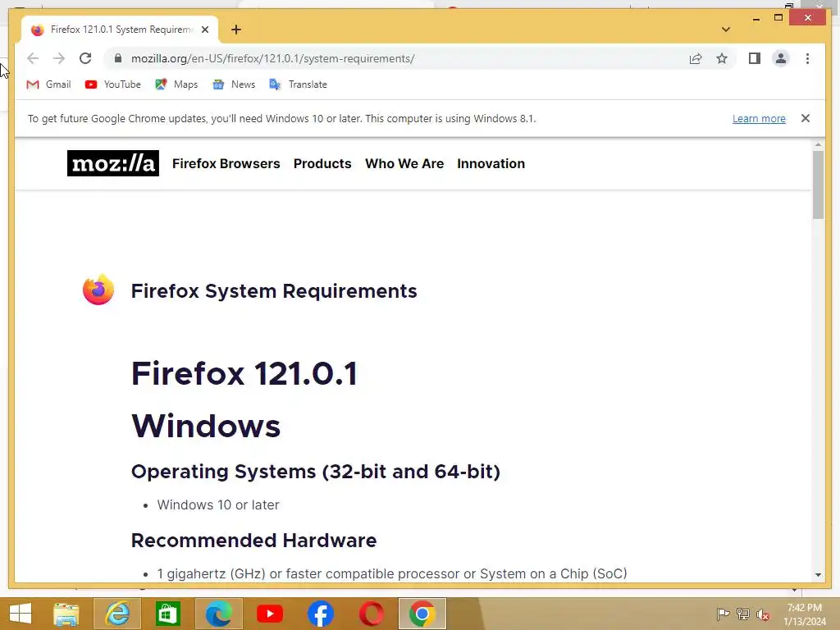The width and height of the screenshot is (840, 630).
Task: Expand the tab search chevron
Action: point(725,30)
